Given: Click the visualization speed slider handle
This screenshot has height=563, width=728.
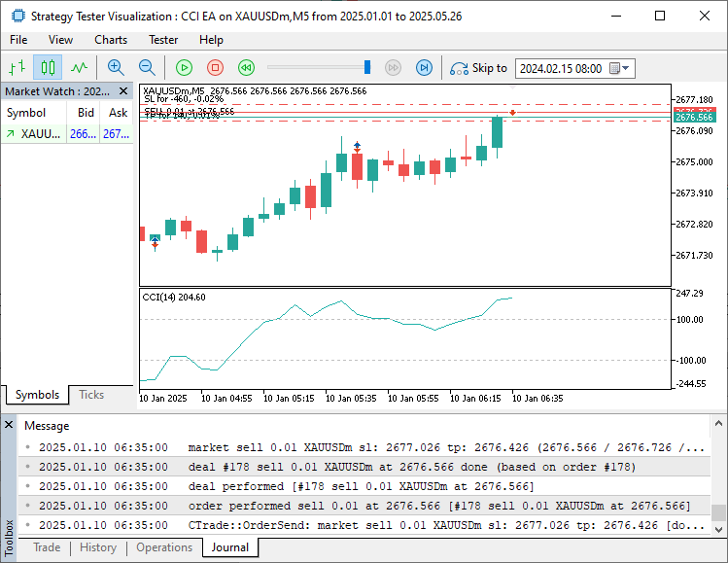Looking at the screenshot, I should pos(367,67).
